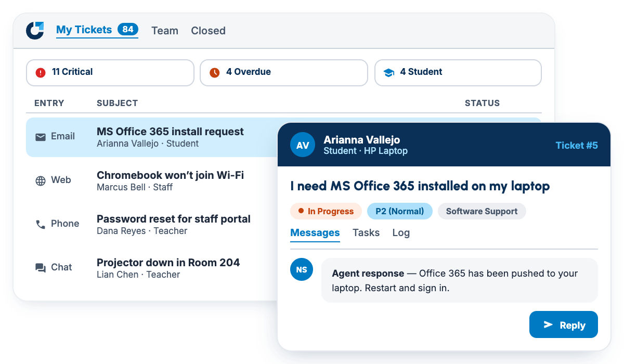Click the Web entry label
The height and width of the screenshot is (364, 624).
61,180
